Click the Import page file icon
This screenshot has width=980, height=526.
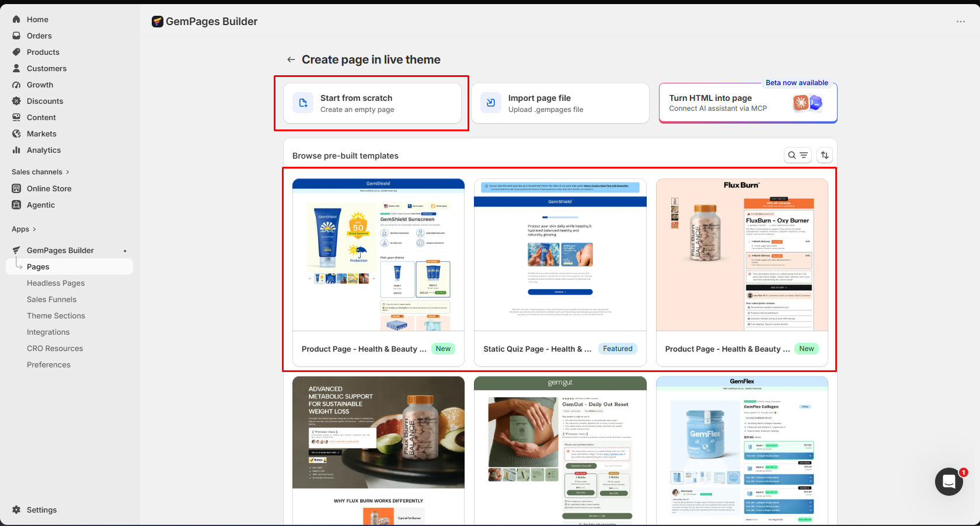point(491,103)
